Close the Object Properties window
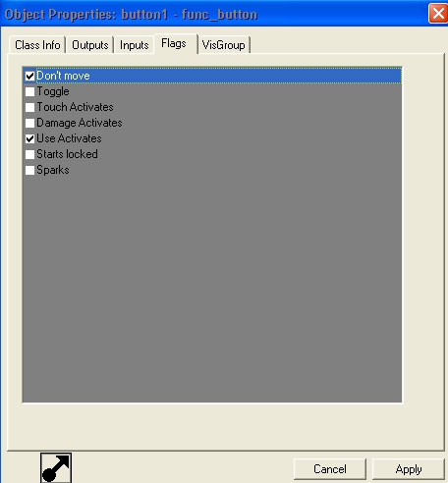 click(x=438, y=14)
